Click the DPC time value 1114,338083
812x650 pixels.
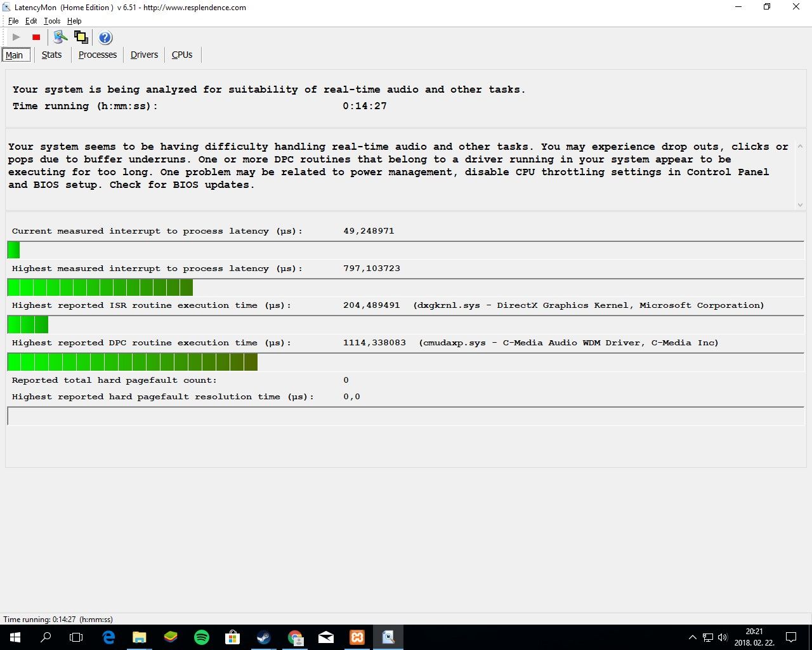(374, 343)
